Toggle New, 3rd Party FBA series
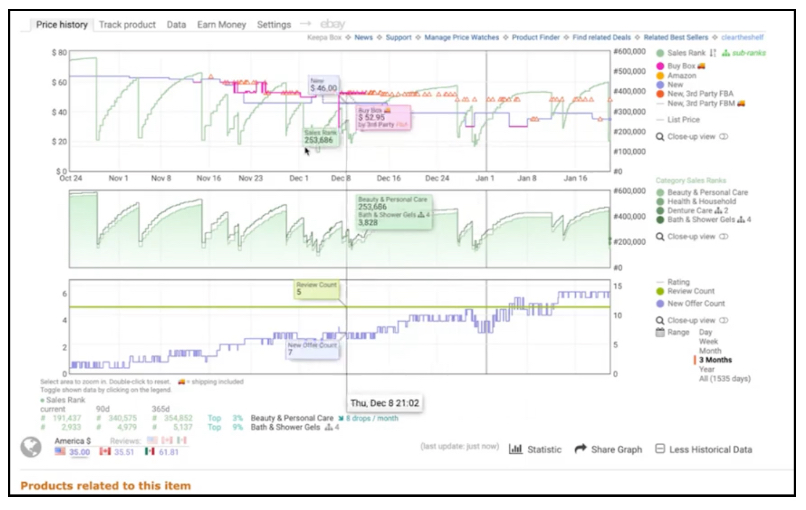 [695, 94]
